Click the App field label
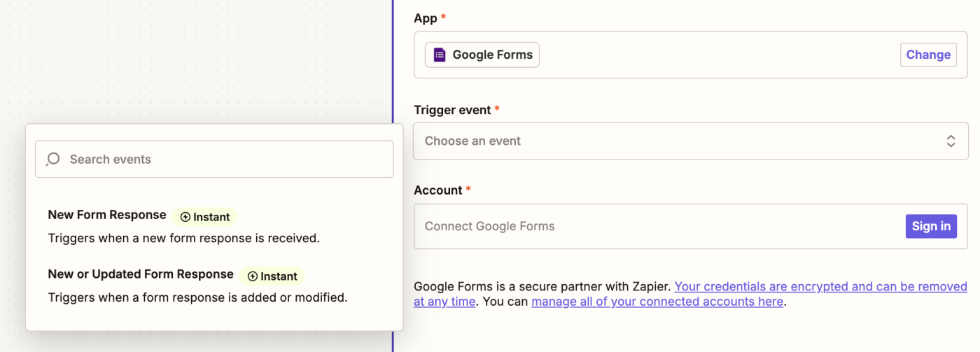This screenshot has width=980, height=352. tap(426, 19)
